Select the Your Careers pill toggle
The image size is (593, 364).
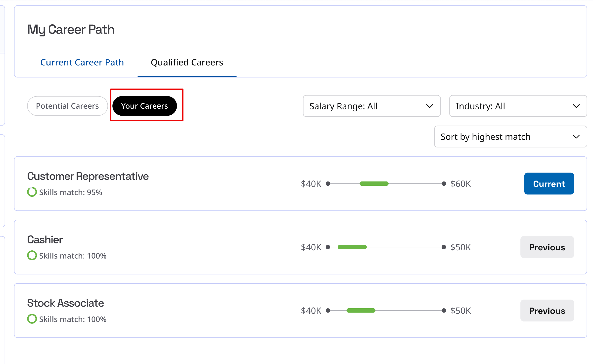point(144,106)
